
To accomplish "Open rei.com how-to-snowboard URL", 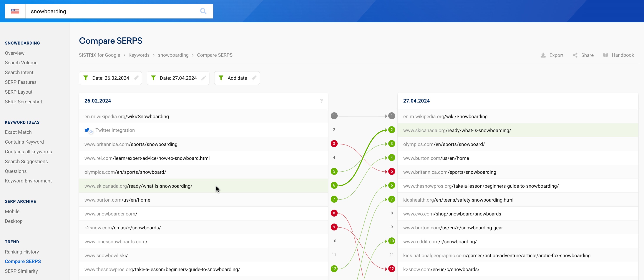I will click(x=147, y=158).
